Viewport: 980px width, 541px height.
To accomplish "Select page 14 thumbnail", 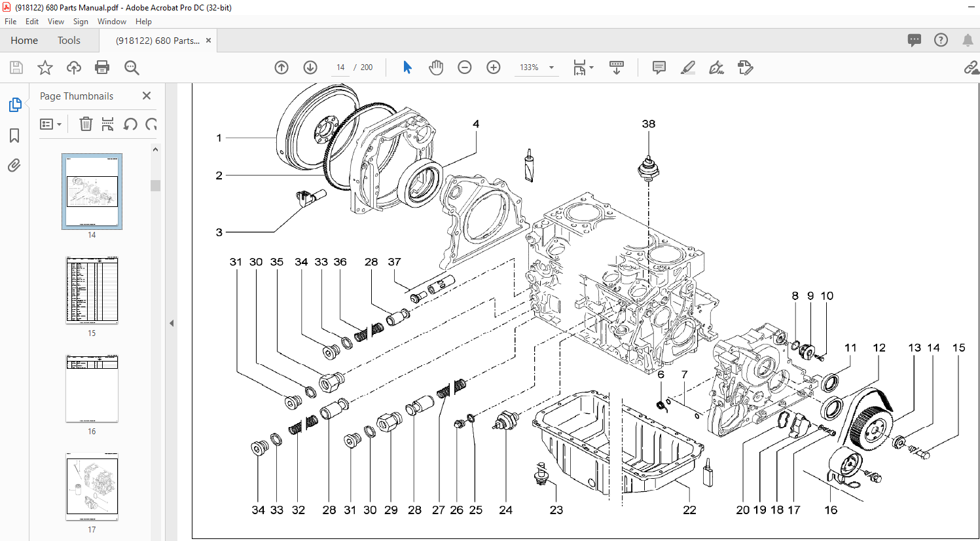I will (x=92, y=191).
